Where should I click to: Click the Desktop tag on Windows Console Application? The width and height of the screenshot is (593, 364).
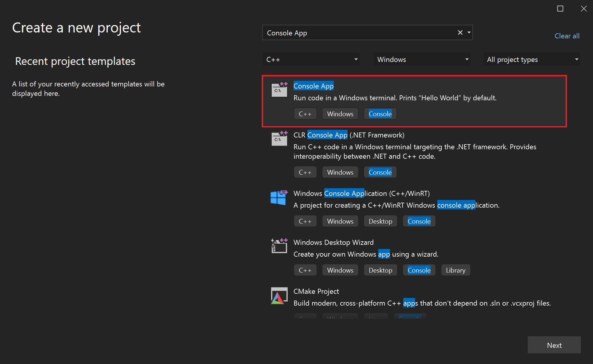(x=380, y=221)
